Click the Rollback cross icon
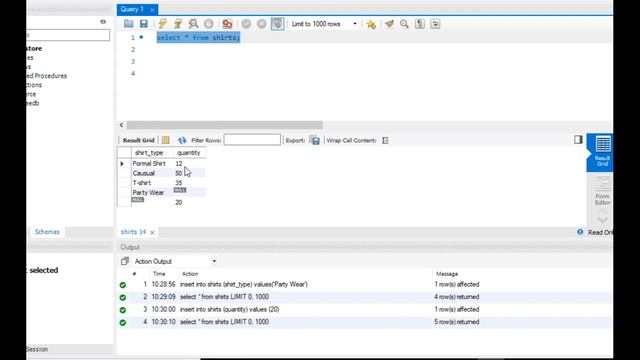Image resolution: width=640 pixels, height=360 pixels. tap(262, 24)
